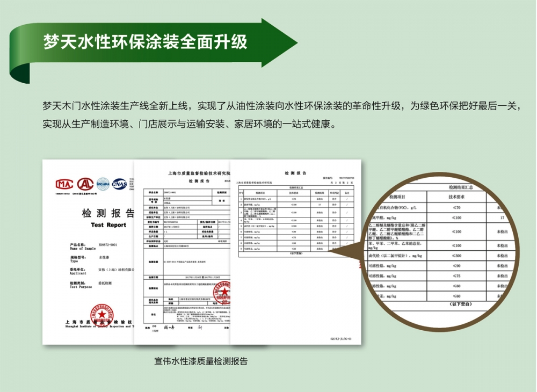Click the large 检测报告 title on the cover
Image resolution: width=537 pixels, height=392 pixels.
click(108, 213)
